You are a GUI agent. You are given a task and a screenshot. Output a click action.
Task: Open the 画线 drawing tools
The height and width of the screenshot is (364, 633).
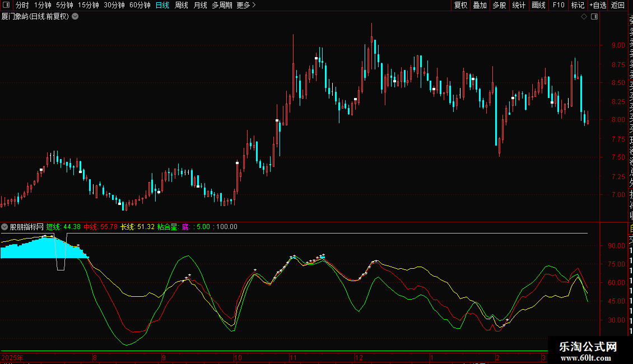pos(538,5)
